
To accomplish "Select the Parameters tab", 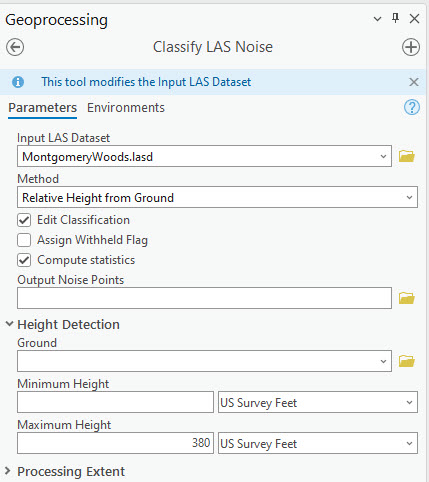I will (x=43, y=108).
